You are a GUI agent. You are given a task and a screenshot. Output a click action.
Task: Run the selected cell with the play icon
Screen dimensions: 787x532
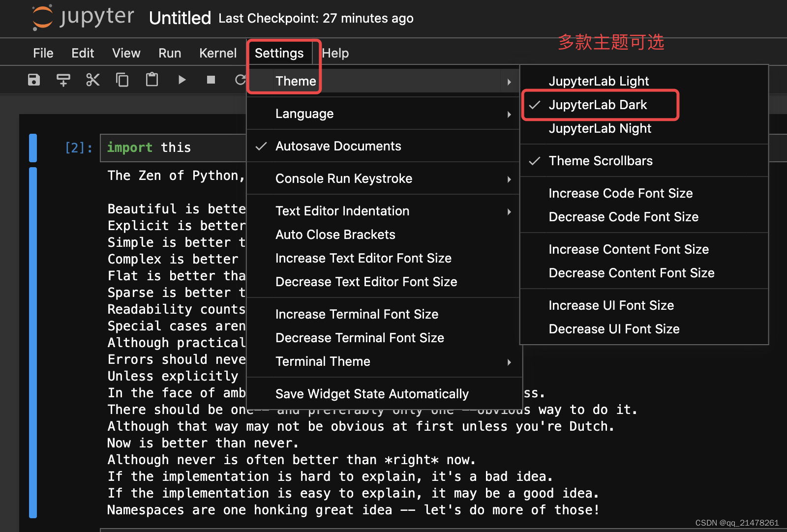[x=182, y=80]
